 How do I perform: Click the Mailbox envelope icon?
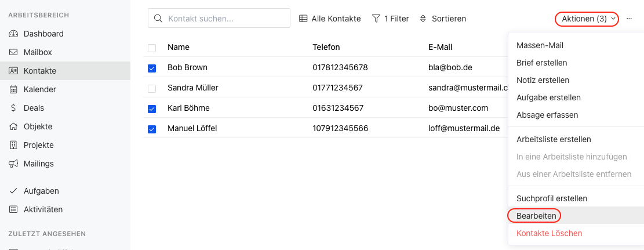tap(13, 52)
